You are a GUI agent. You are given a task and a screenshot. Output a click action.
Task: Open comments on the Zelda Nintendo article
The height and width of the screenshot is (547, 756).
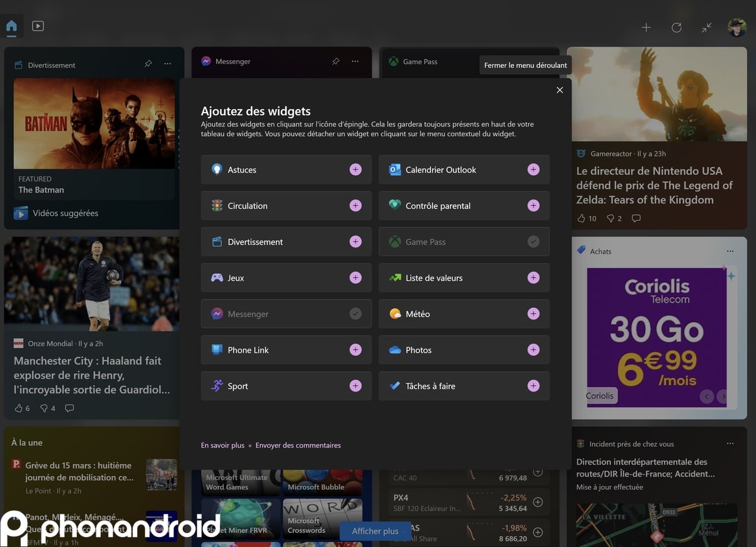pos(636,218)
